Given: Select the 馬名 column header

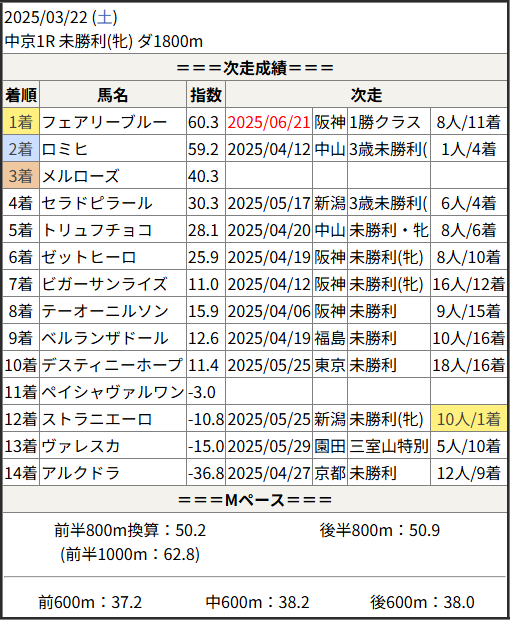Looking at the screenshot, I should point(113,95).
